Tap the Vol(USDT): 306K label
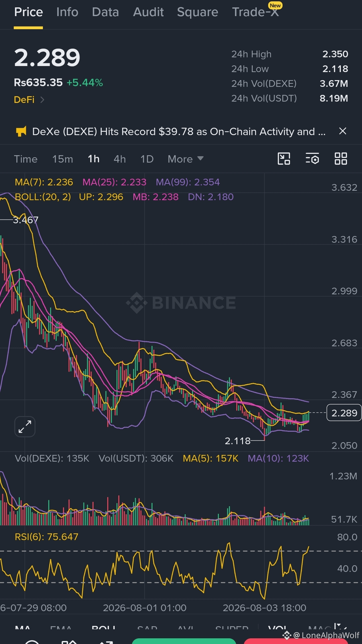Viewport: 362px width, 644px height. point(136,458)
